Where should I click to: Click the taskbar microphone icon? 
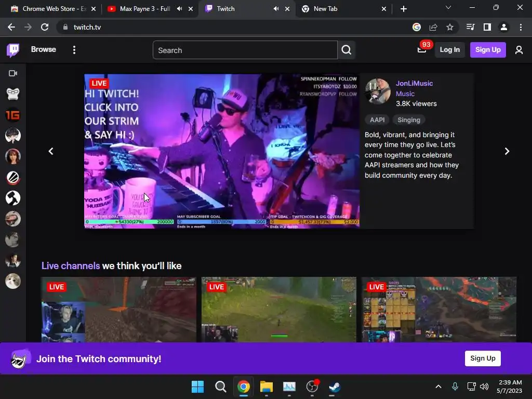(x=455, y=387)
